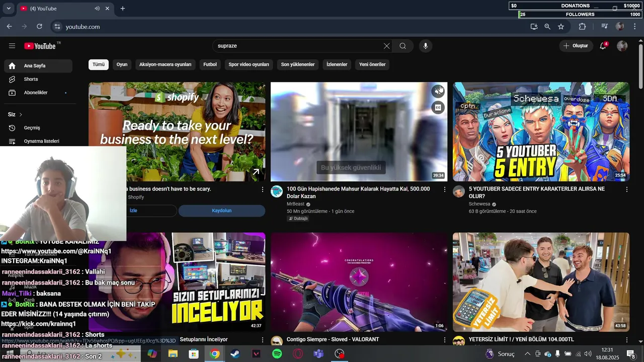This screenshot has height=362, width=644.
Task: Open 'Shorts' in sidebar
Action: tap(38, 79)
